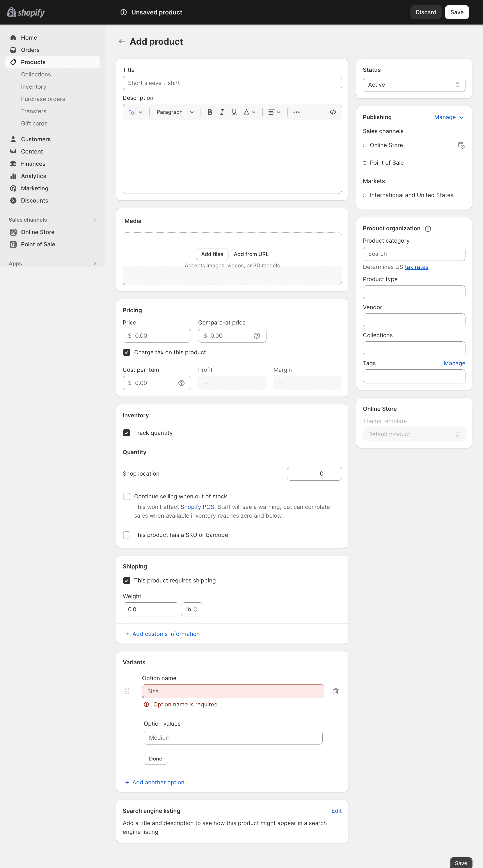Screen dimensions: 483x868
Task: Go to Orders in the sidebar
Action: point(30,50)
